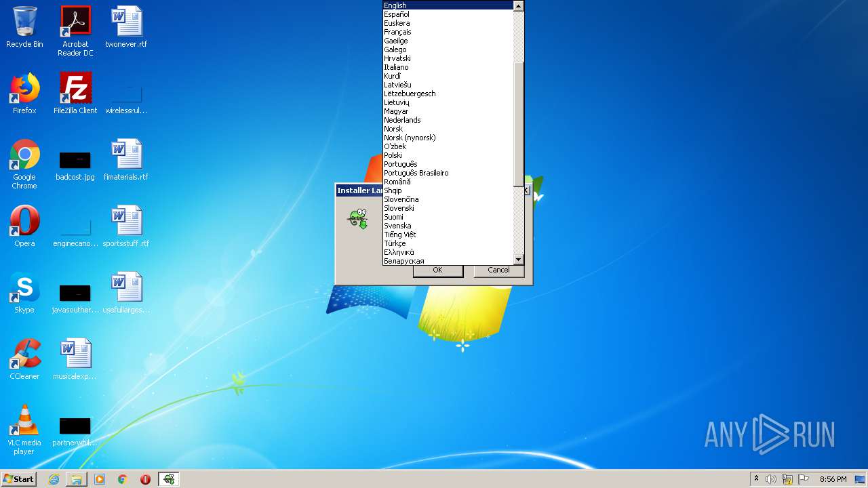
Task: Select Galego language entry
Action: (x=448, y=49)
